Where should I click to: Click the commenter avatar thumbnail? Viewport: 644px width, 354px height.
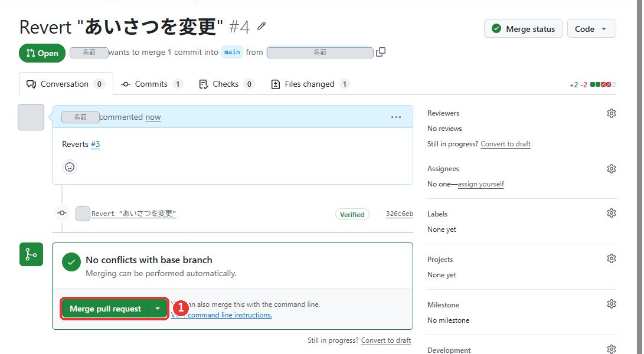point(31,117)
